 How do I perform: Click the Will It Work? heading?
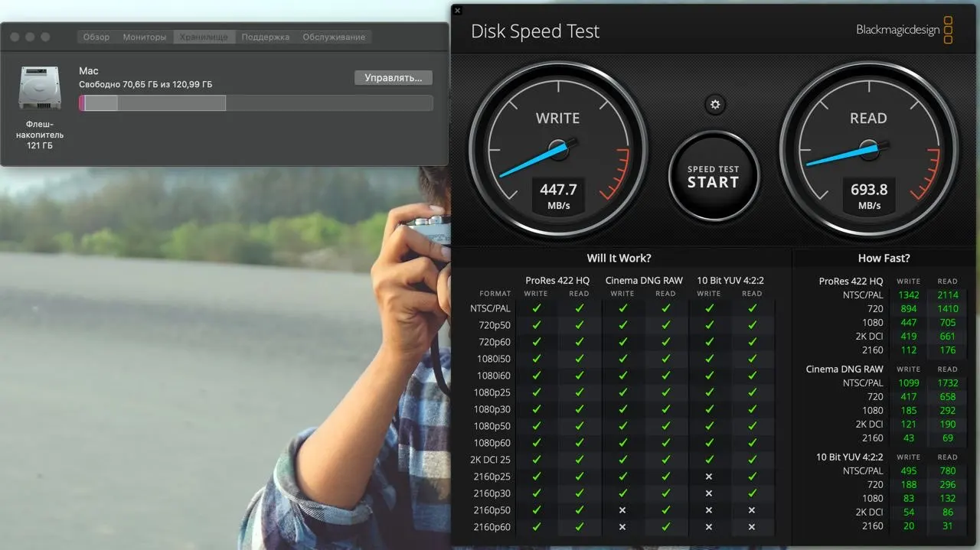click(619, 259)
